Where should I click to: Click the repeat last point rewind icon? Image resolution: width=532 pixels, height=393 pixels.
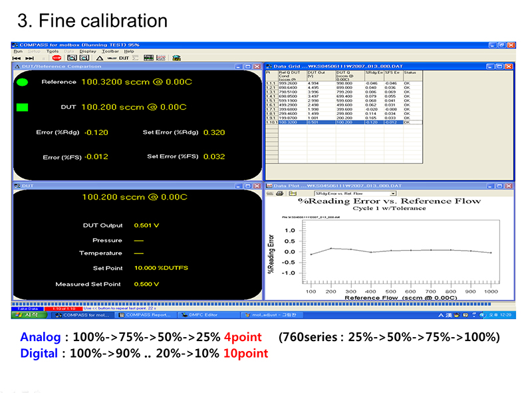pyautogui.click(x=17, y=58)
